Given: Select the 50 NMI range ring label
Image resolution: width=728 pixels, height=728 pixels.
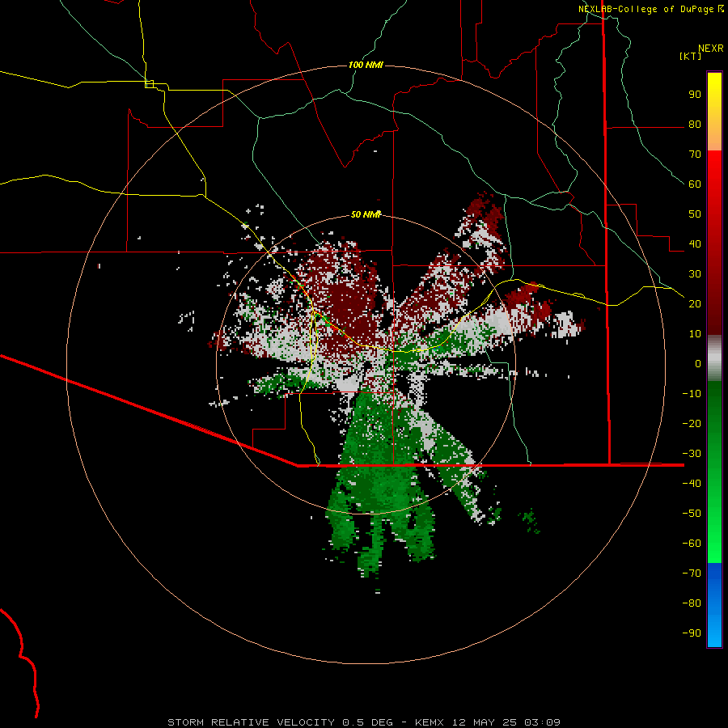Looking at the screenshot, I should click(x=366, y=214).
